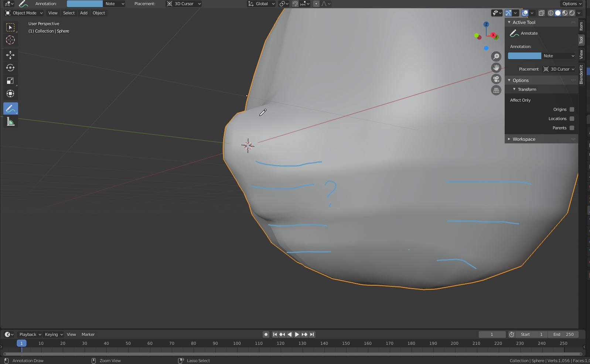Switch to the BlenderKit sidebar tab
This screenshot has width=590, height=364.
coord(581,74)
